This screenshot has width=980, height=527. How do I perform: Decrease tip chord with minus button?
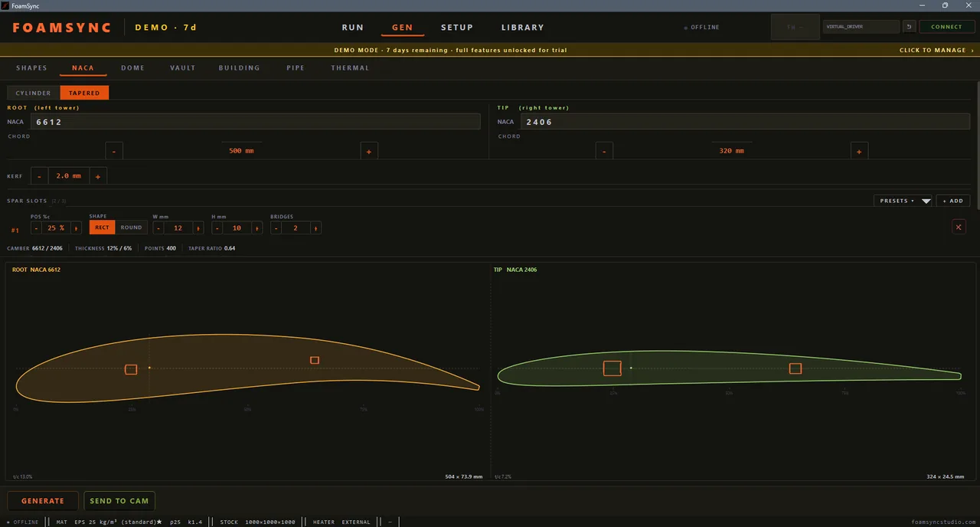604,151
